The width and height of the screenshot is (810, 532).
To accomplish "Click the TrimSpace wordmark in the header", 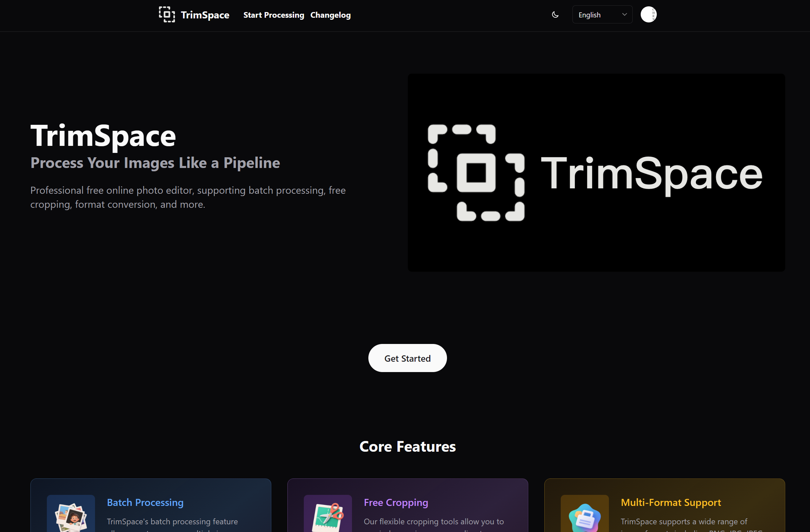I will coord(205,15).
